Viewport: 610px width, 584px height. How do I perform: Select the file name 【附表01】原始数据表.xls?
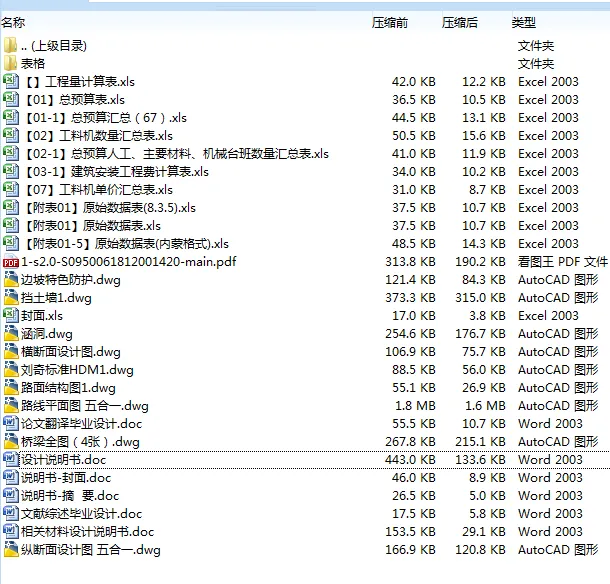pyautogui.click(x=93, y=226)
